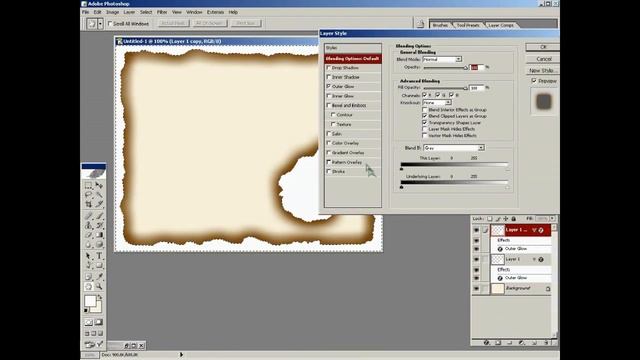The width and height of the screenshot is (640, 360).
Task: Select the Slice tool
Action: click(x=99, y=204)
